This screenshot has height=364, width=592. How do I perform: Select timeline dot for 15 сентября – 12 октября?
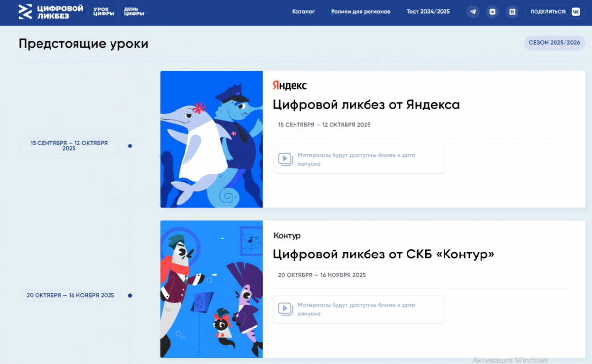click(x=130, y=146)
